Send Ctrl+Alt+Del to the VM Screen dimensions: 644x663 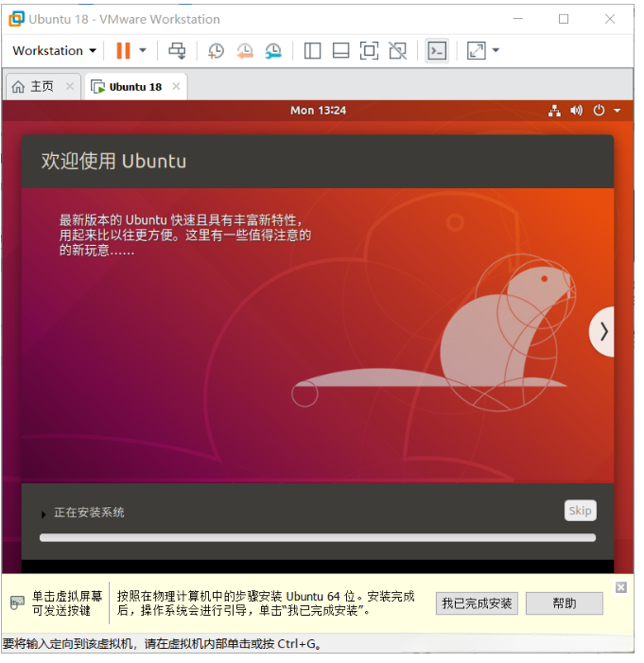point(177,51)
